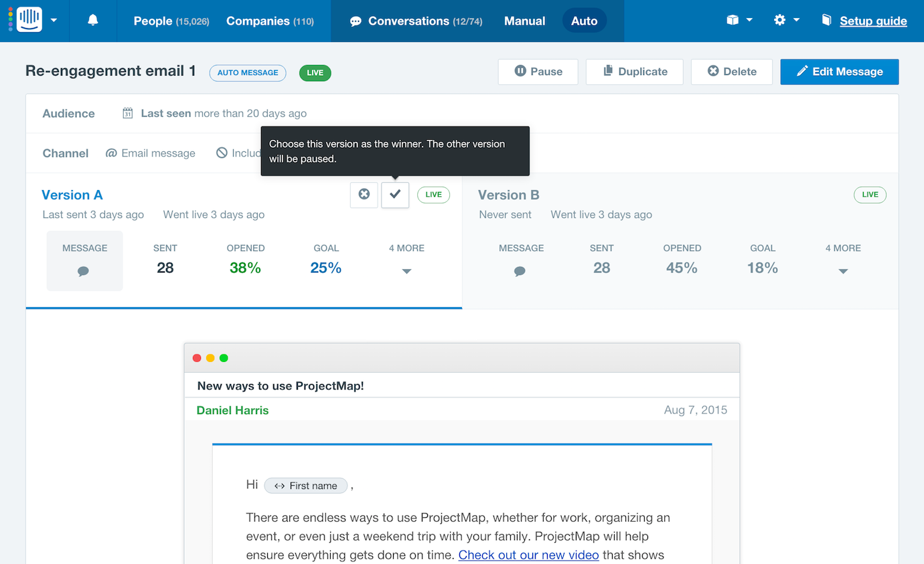This screenshot has width=924, height=564.
Task: Click the Edit Message button
Action: [x=840, y=72]
